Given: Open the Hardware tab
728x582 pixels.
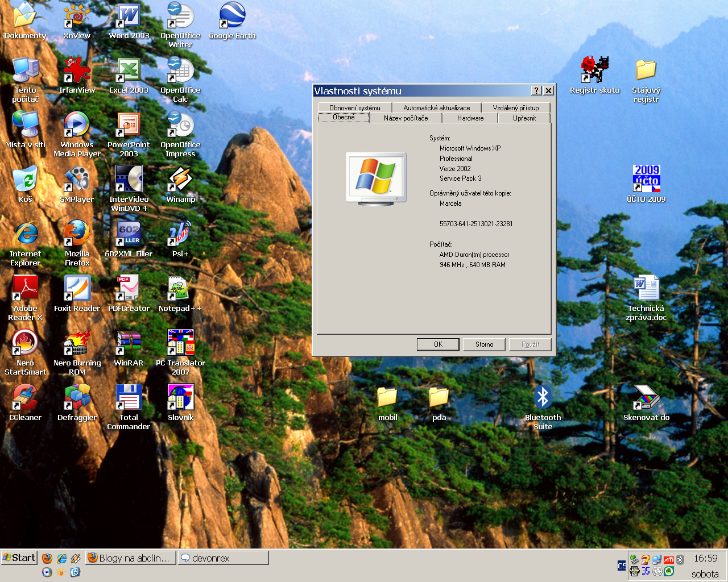Looking at the screenshot, I should click(x=470, y=118).
